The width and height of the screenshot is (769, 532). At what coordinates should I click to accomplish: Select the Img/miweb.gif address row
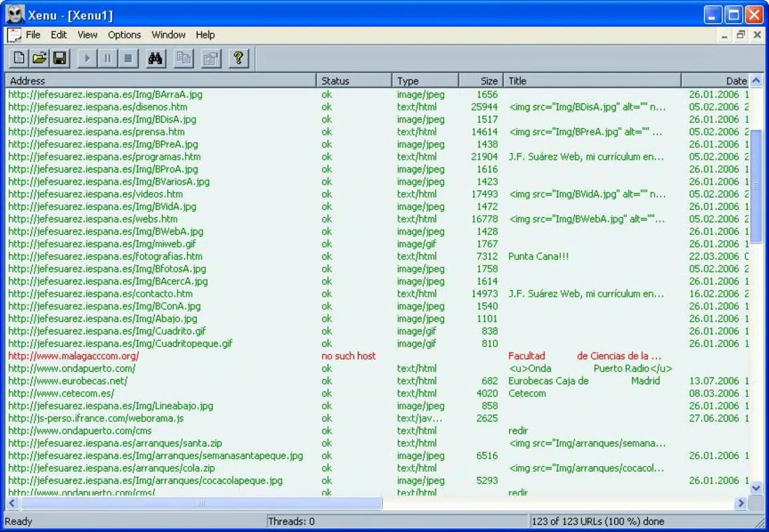[x=102, y=244]
